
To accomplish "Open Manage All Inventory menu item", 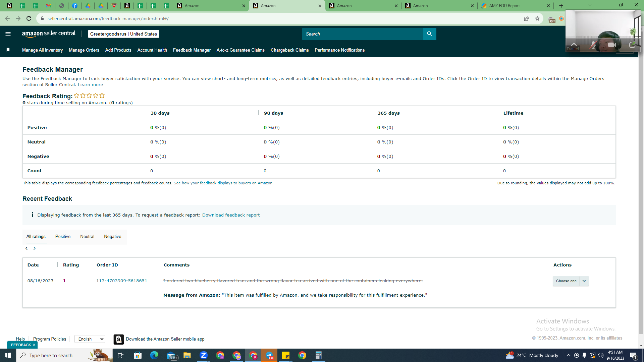I will pos(42,50).
